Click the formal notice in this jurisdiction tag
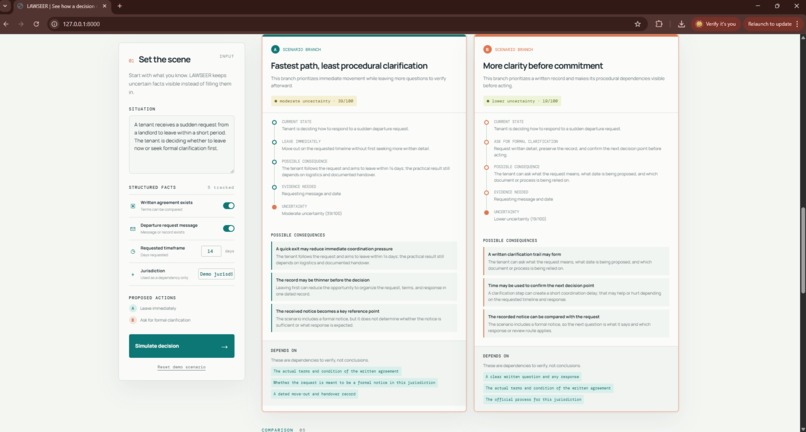This screenshot has height=432, width=806. 354,383
